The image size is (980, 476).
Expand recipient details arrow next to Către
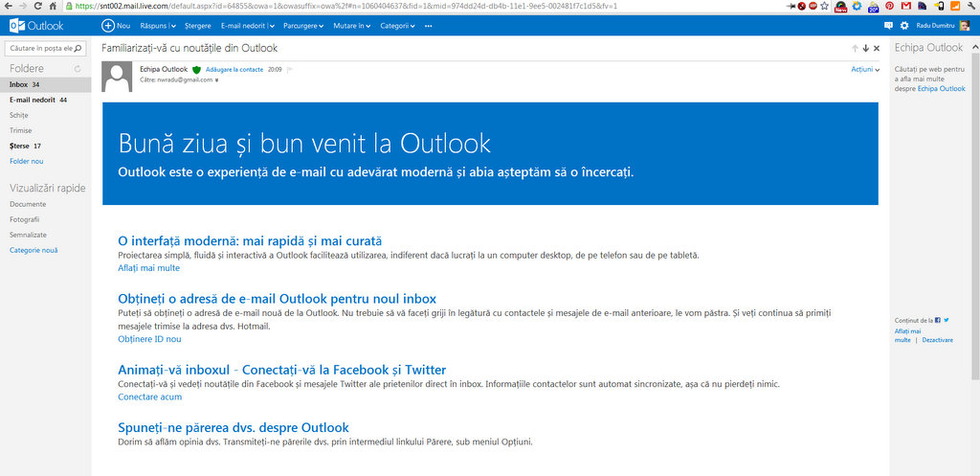coord(217,80)
